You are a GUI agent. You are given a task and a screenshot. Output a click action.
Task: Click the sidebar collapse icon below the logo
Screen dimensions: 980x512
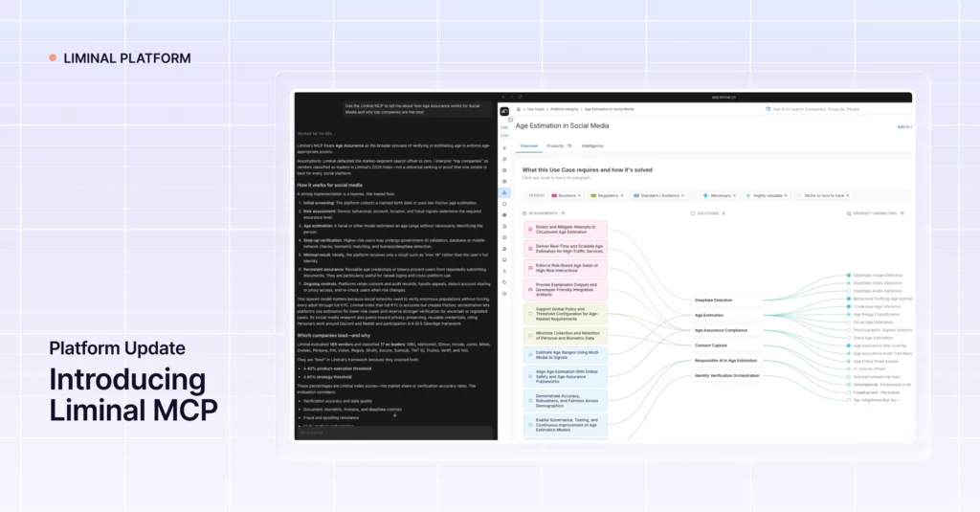click(x=510, y=120)
